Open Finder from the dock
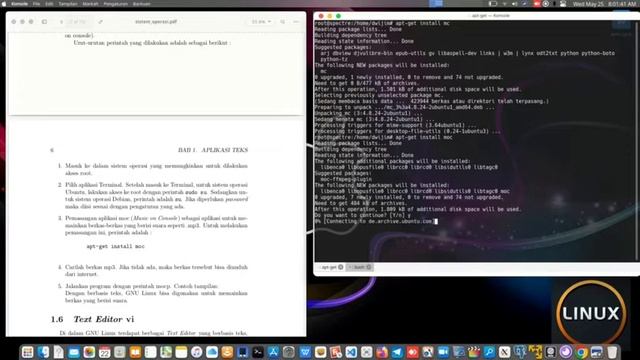 coord(43,352)
